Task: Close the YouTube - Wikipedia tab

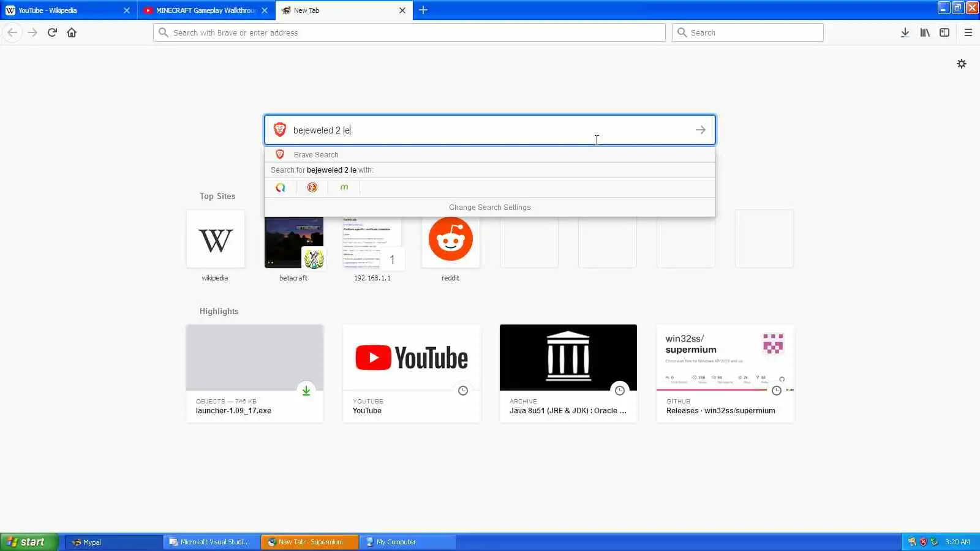Action: click(127, 10)
